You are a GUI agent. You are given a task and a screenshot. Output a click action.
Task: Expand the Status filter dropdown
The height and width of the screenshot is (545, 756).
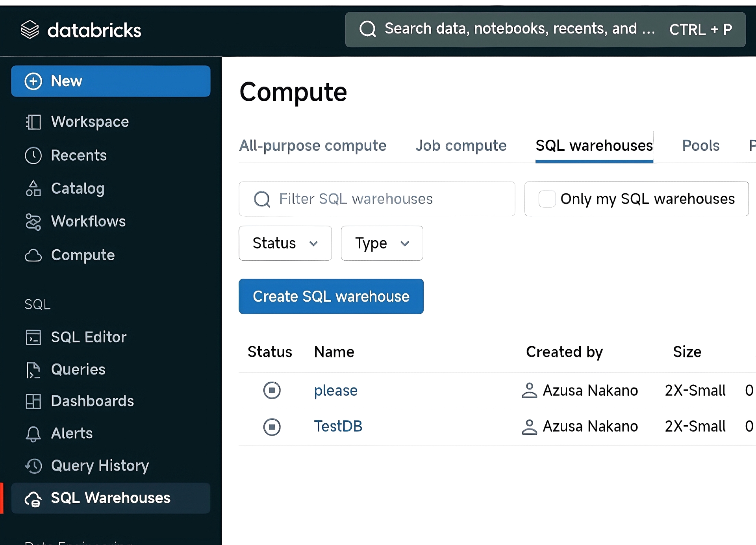point(285,243)
